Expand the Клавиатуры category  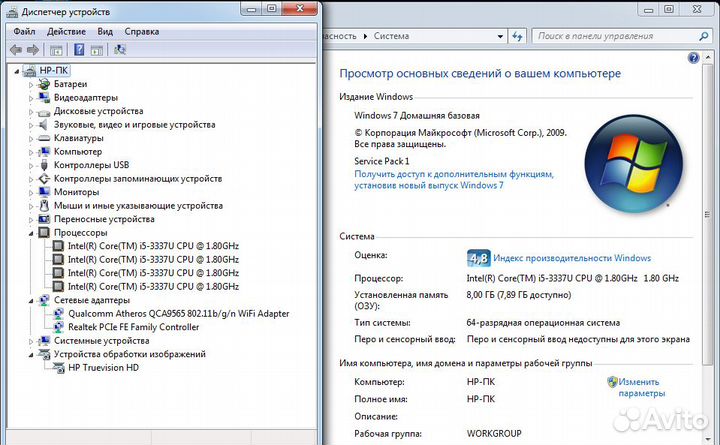[x=31, y=139]
